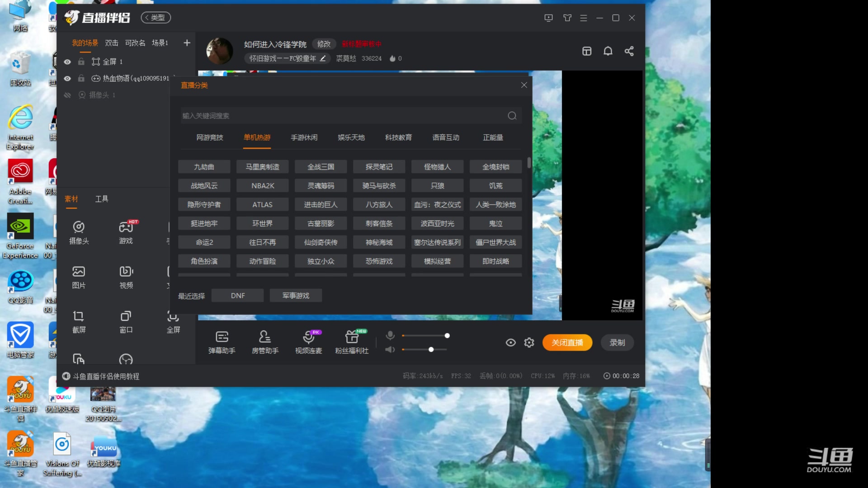Add a game source (游戏)
Viewport: 868px width, 488px height.
point(126,233)
